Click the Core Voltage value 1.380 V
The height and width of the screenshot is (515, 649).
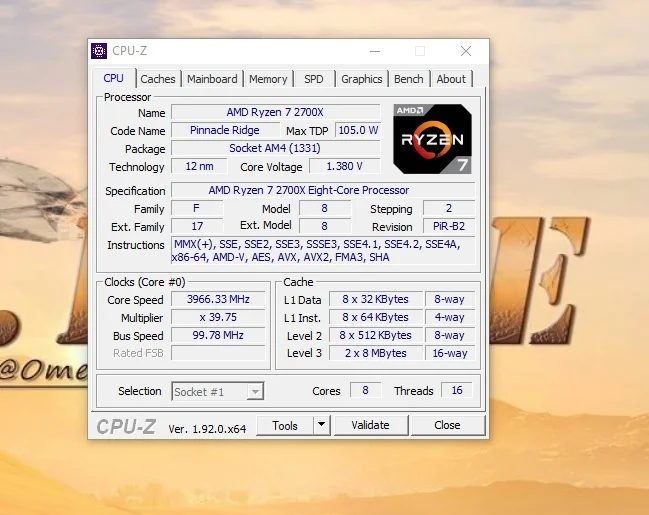(345, 166)
